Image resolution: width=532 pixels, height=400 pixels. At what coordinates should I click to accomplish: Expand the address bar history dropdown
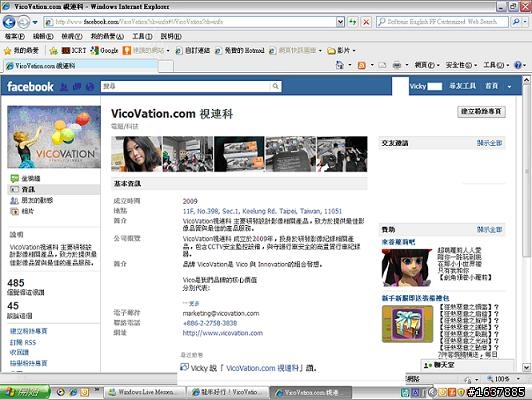341,22
